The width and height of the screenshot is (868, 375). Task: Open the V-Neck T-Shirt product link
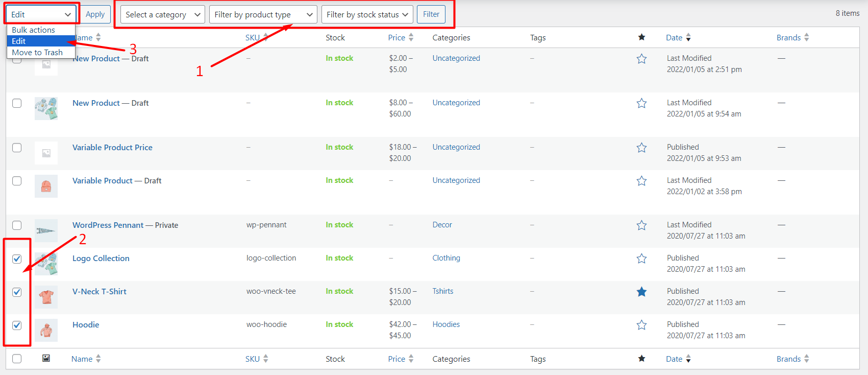[x=100, y=291]
